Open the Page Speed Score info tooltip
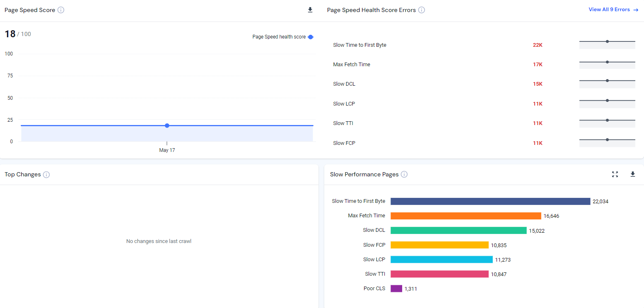Image resolution: width=644 pixels, height=308 pixels. pos(61,10)
